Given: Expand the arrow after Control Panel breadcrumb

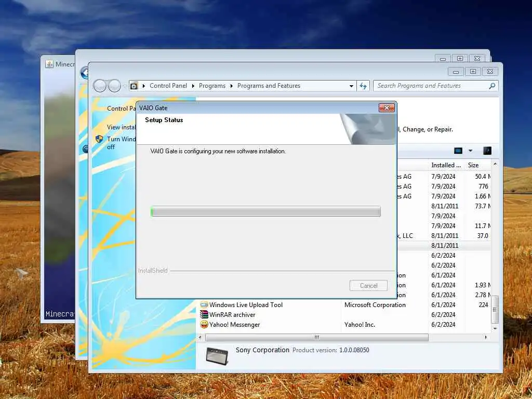Looking at the screenshot, I should pos(193,86).
